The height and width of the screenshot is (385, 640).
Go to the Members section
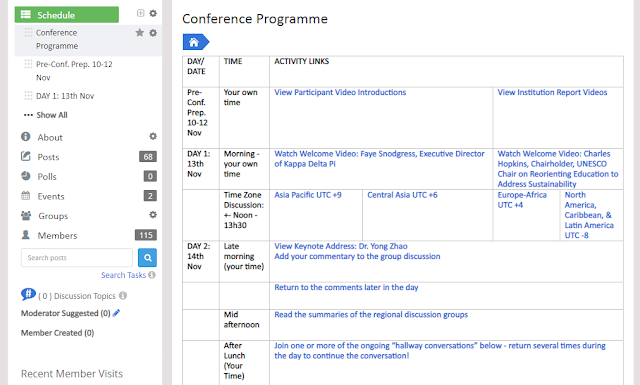pyautogui.click(x=57, y=235)
